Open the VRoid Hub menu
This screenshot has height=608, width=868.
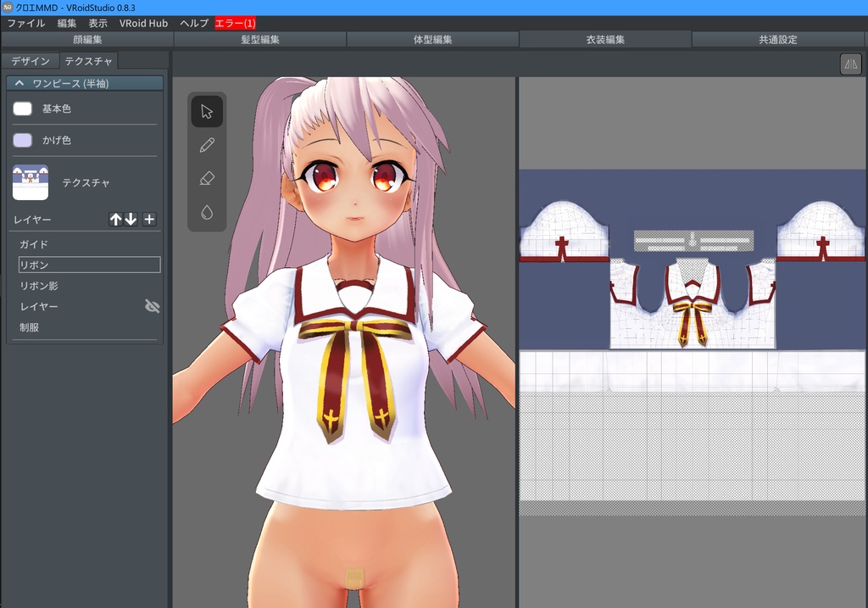144,23
